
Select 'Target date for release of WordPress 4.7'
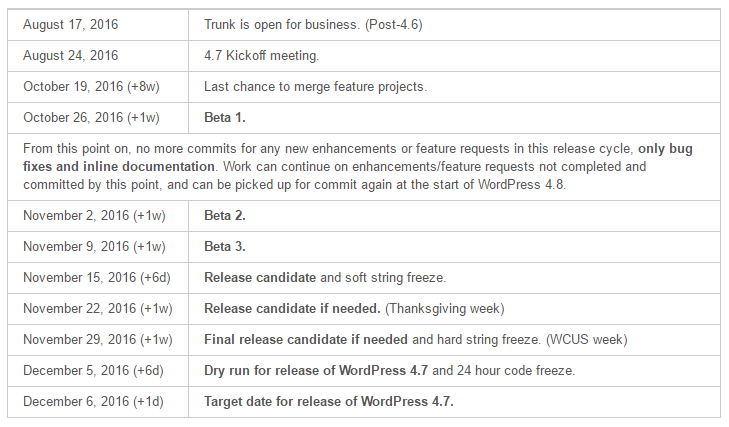[329, 401]
